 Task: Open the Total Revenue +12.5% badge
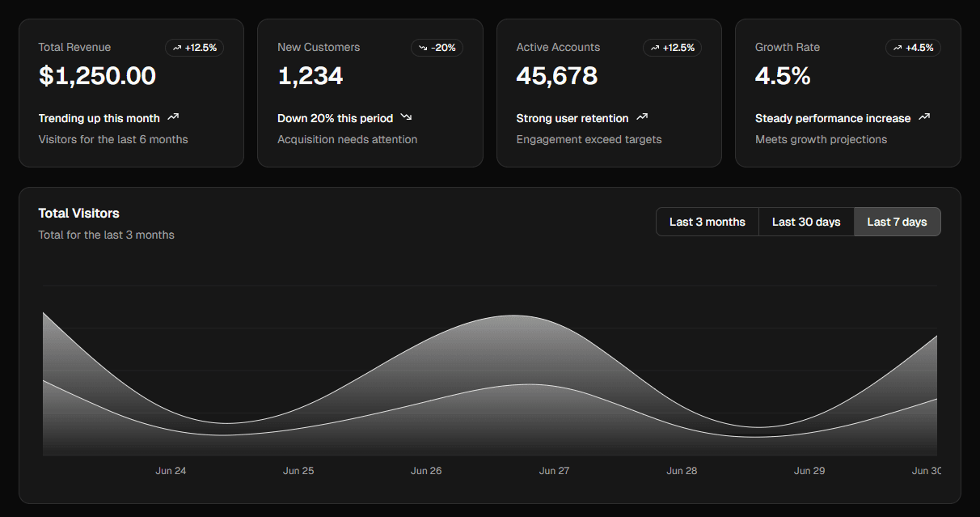click(x=194, y=48)
